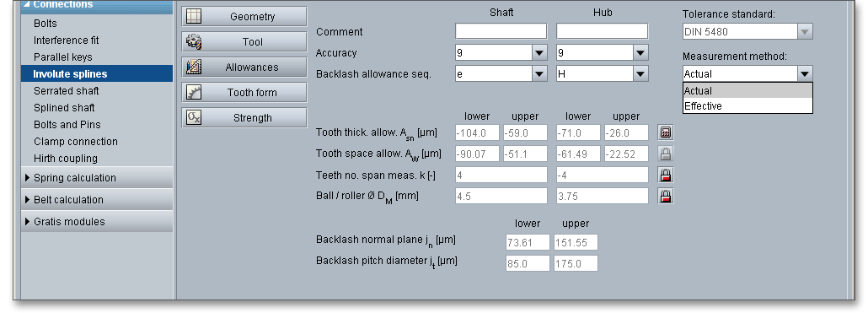Screen dimensions: 868x313
Task: Click the Tool tab gear icon
Action: point(194,41)
